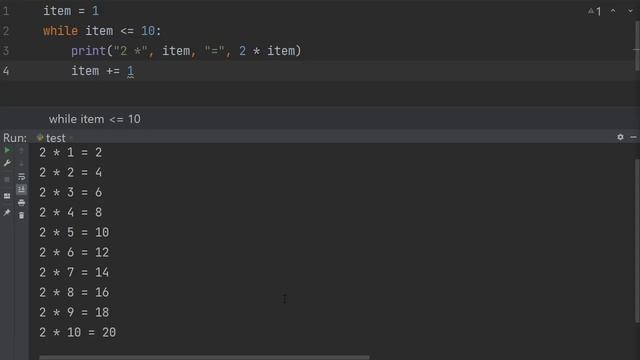Click line number 4 in editor gutter
This screenshot has width=640, height=360.
pos(6,71)
